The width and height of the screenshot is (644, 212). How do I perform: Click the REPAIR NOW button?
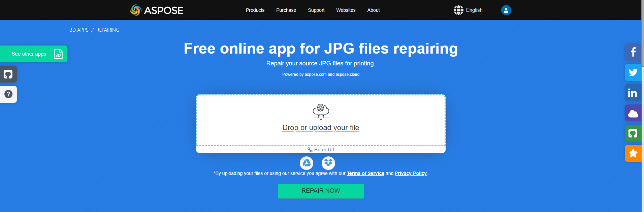(x=321, y=191)
